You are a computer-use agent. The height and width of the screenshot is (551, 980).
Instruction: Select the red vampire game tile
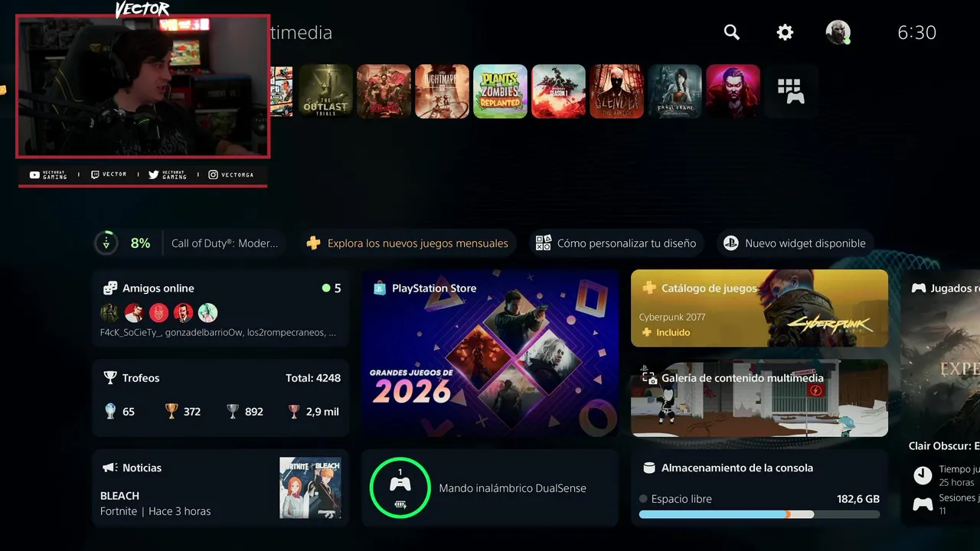tap(733, 91)
